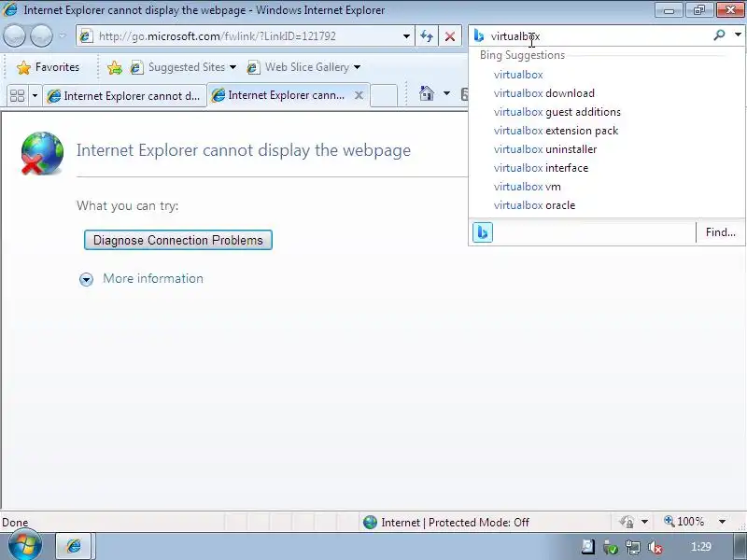Click the globe error icon

coord(42,153)
